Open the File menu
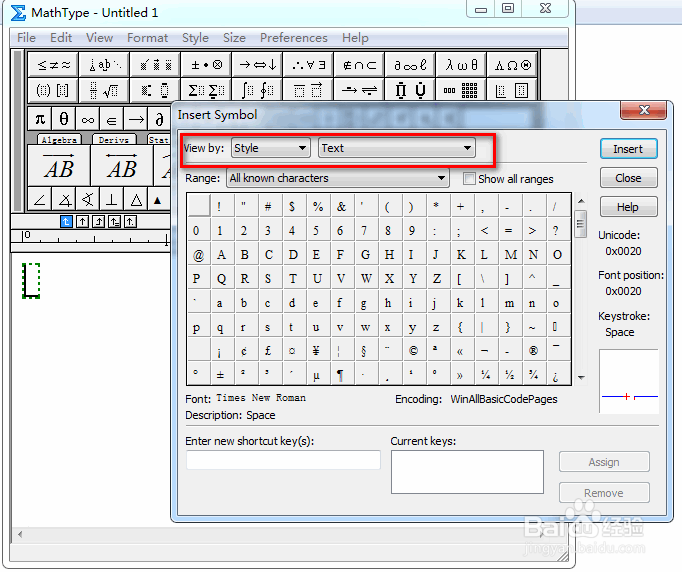This screenshot has height=572, width=682. tap(26, 38)
